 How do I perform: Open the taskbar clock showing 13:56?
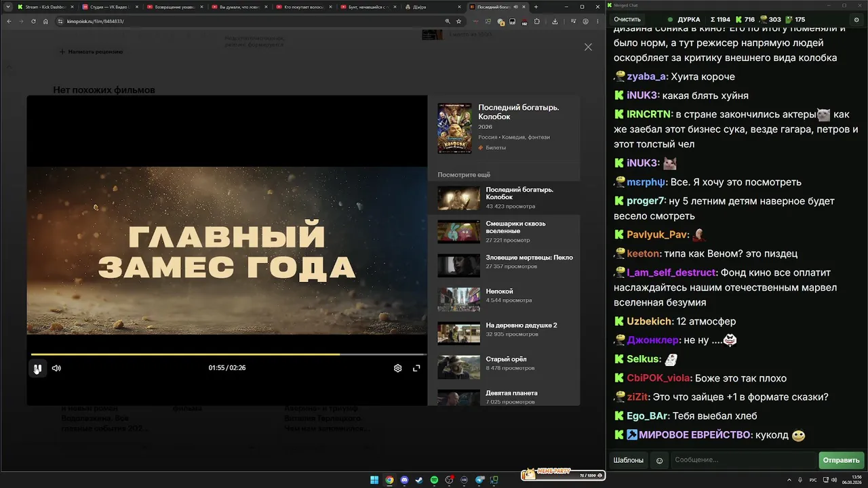(x=852, y=480)
